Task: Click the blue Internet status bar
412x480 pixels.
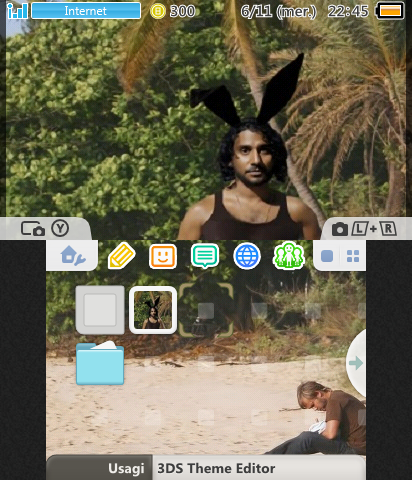Action: 86,11
